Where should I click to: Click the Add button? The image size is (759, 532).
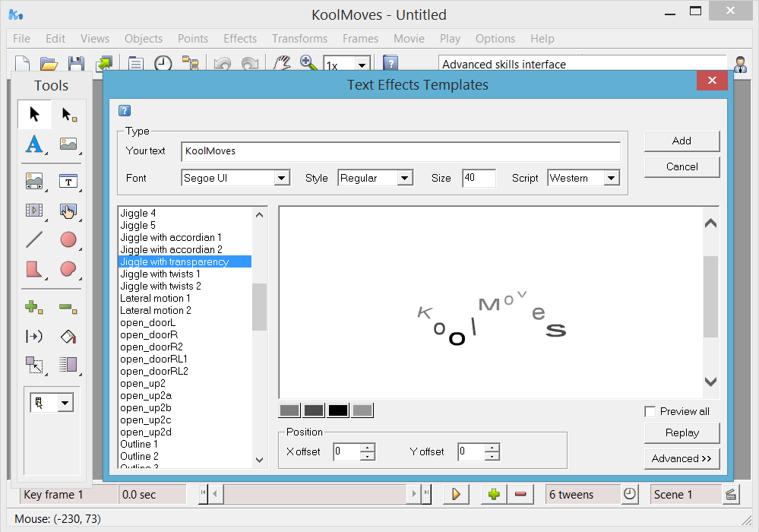[682, 141]
